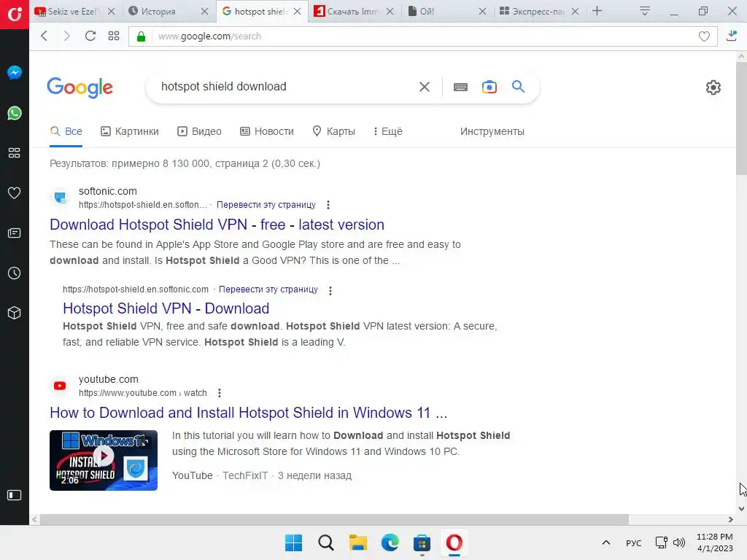Expand the Ещё more filters menu
This screenshot has height=560, width=747.
click(388, 131)
